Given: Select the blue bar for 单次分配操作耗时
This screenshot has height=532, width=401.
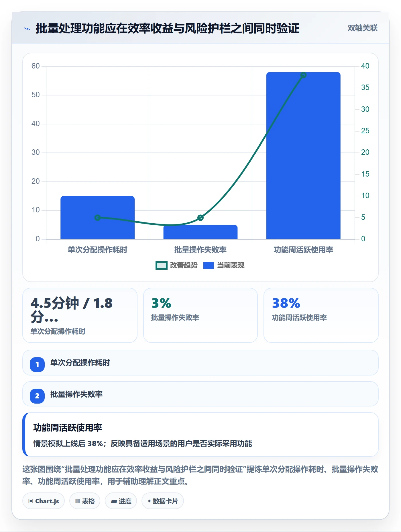Looking at the screenshot, I should coord(97,218).
